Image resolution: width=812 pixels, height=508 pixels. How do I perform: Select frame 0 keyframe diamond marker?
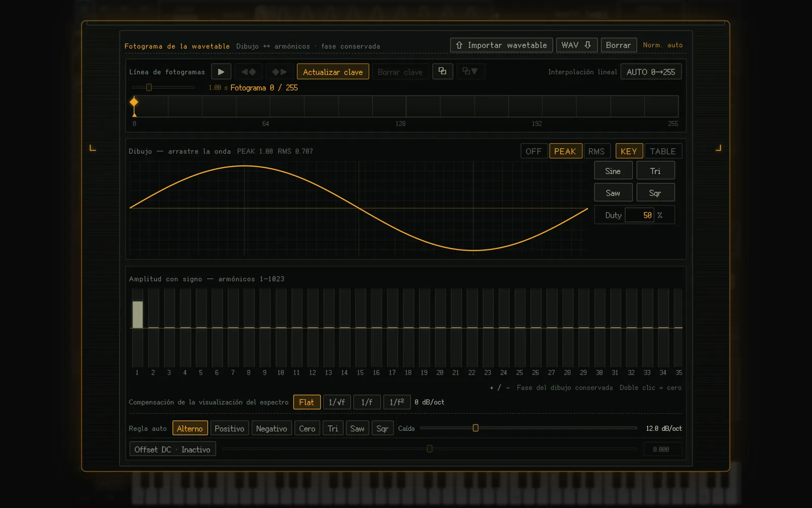[134, 102]
